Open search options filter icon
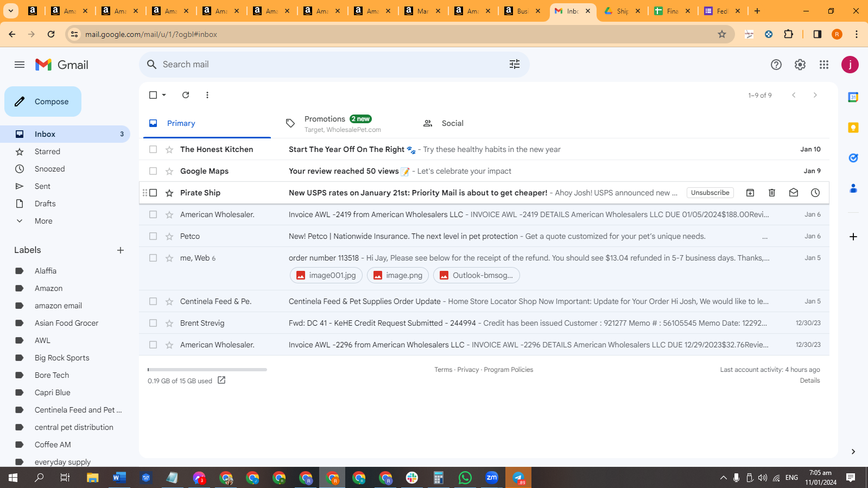The width and height of the screenshot is (868, 488). tap(515, 65)
